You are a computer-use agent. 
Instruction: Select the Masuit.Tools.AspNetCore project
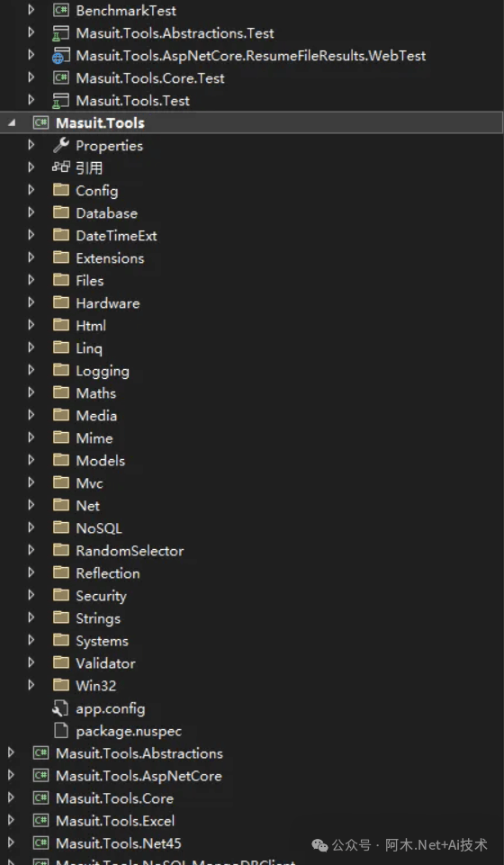point(139,776)
